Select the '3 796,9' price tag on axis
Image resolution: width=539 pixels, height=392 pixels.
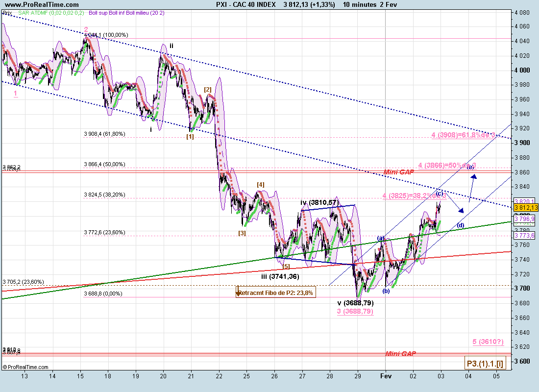525,219
